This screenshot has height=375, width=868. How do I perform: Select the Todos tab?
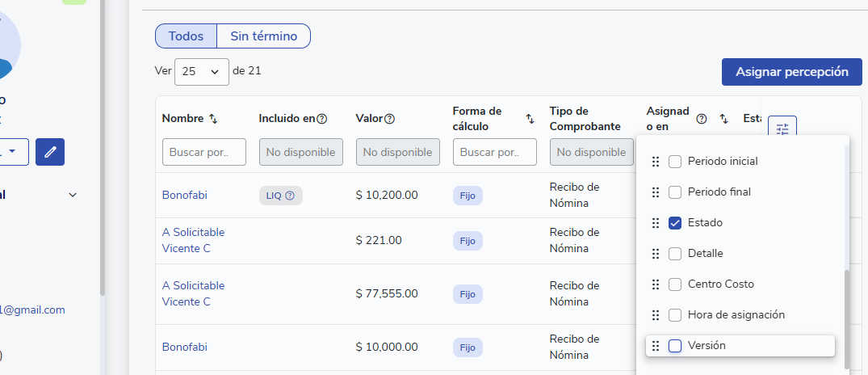[186, 36]
